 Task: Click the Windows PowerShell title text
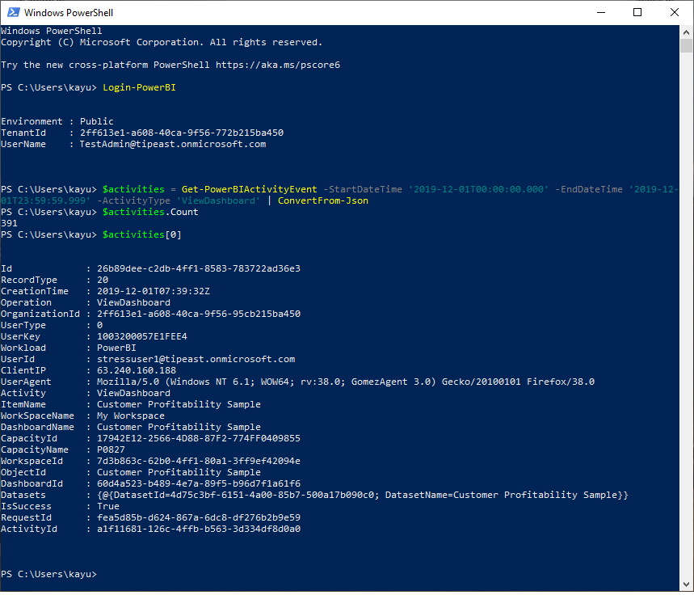[x=68, y=13]
